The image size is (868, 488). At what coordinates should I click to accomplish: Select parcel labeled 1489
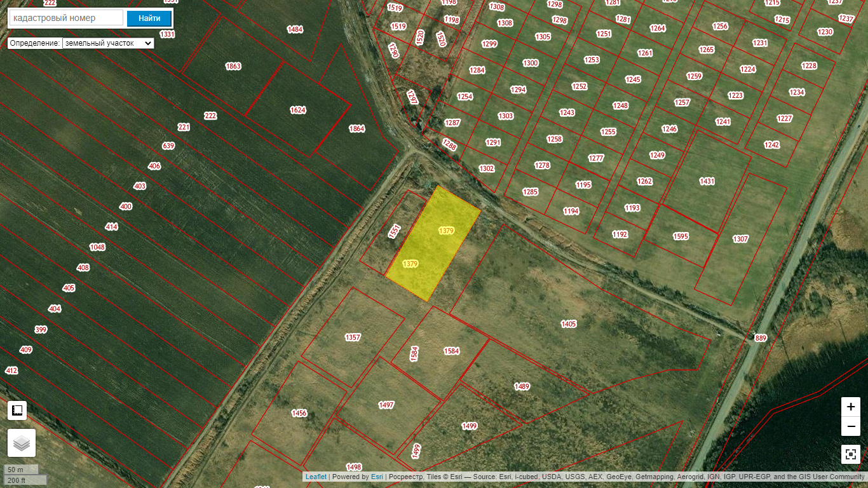522,386
